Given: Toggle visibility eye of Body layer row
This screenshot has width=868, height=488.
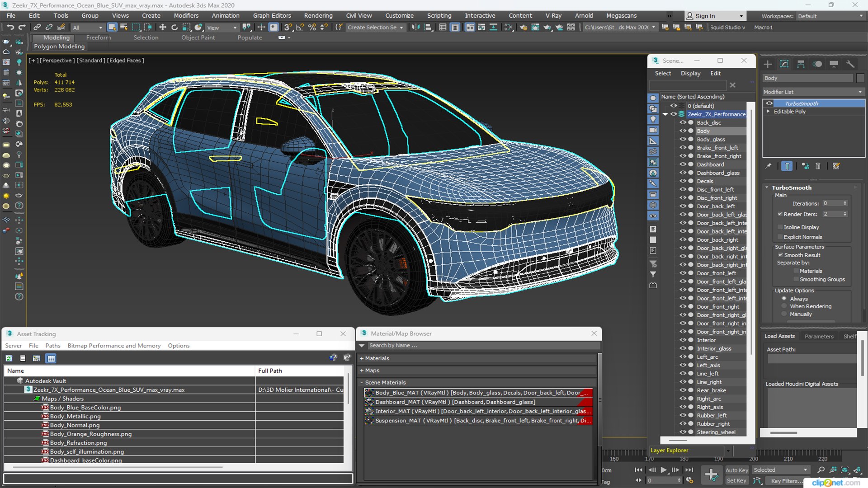Looking at the screenshot, I should click(683, 131).
